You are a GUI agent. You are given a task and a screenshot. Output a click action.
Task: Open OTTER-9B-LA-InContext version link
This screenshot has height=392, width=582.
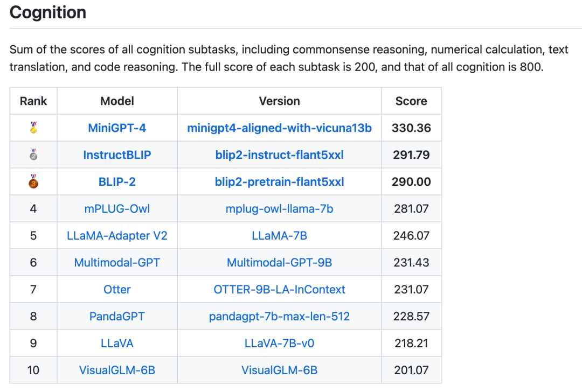(279, 289)
